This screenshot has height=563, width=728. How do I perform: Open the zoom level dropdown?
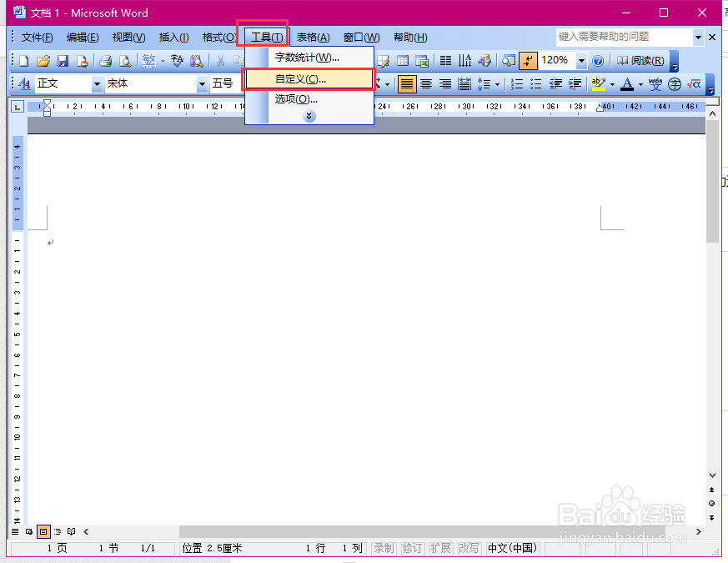[x=581, y=60]
